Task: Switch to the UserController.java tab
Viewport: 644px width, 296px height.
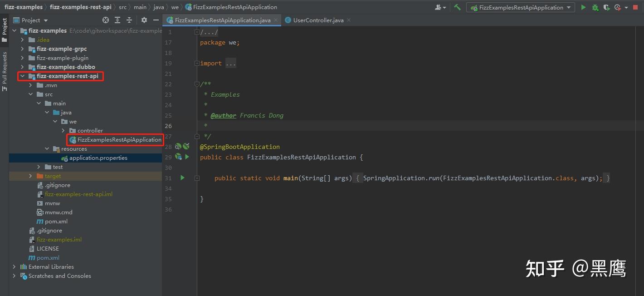Action: point(318,20)
